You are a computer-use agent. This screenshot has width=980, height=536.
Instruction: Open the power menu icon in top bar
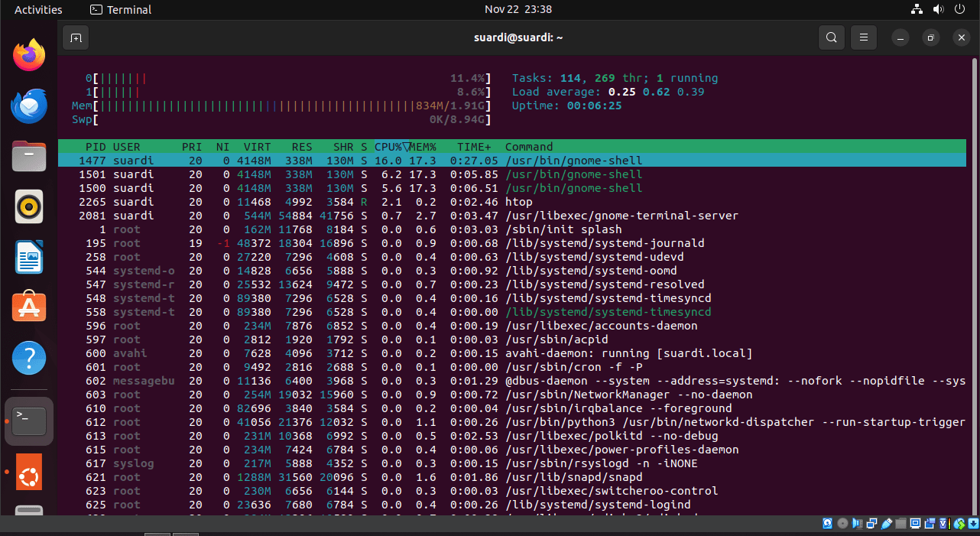point(960,10)
